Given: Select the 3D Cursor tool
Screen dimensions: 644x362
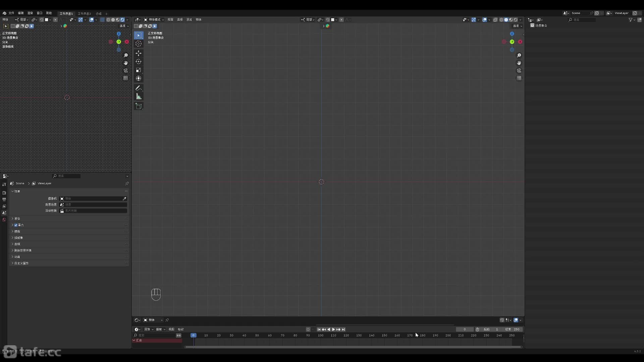Looking at the screenshot, I should click(x=139, y=44).
